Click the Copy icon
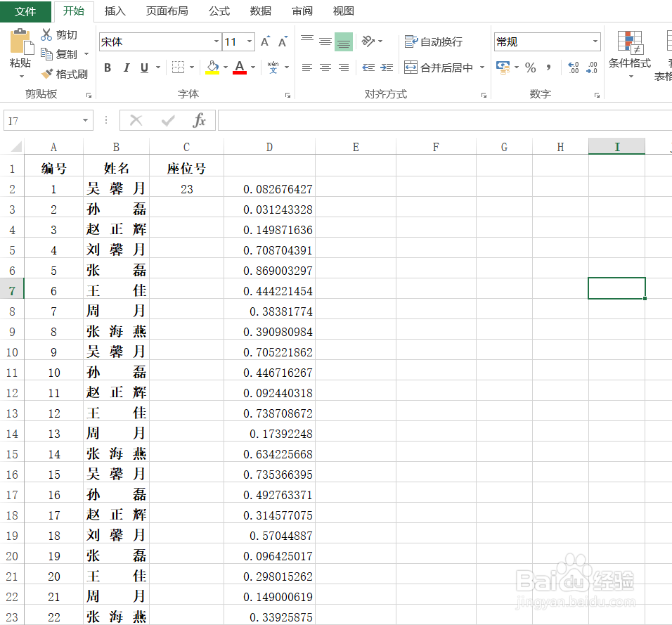The height and width of the screenshot is (625, 672). pyautogui.click(x=46, y=54)
